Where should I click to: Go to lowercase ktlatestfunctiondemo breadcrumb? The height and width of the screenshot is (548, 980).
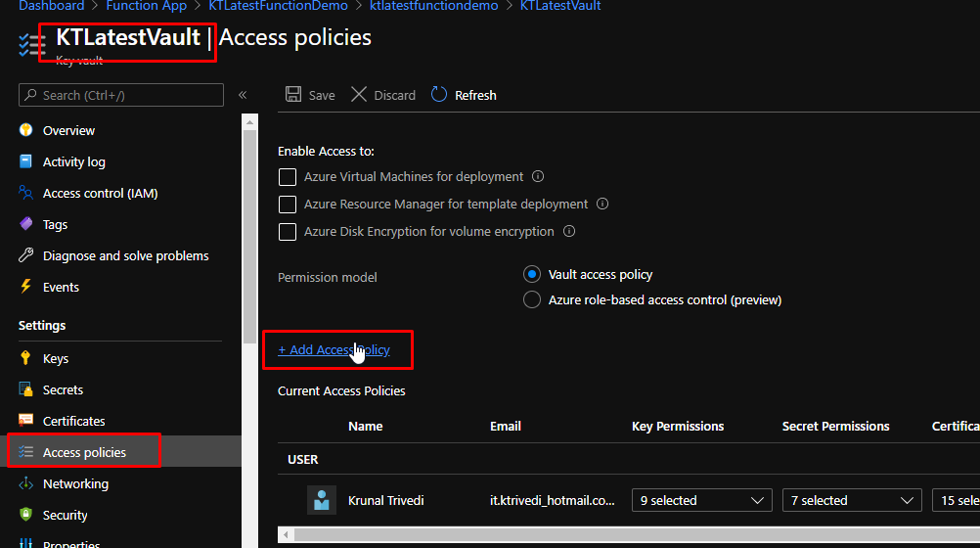coord(433,6)
